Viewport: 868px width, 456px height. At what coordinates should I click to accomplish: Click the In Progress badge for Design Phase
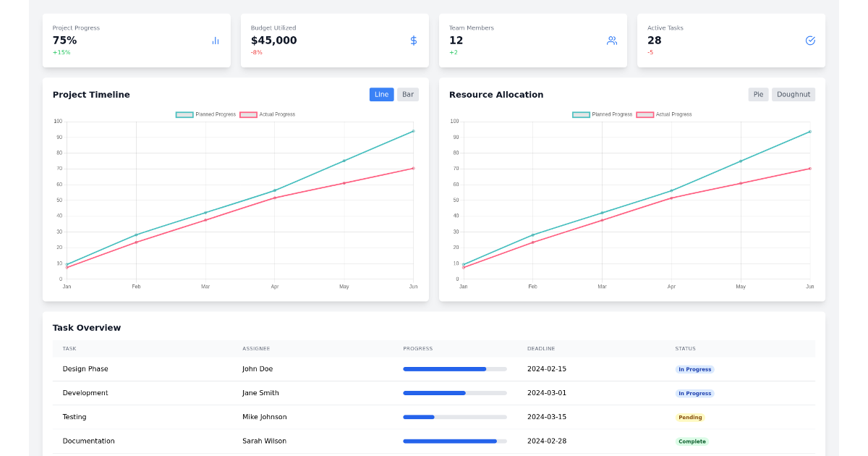694,369
